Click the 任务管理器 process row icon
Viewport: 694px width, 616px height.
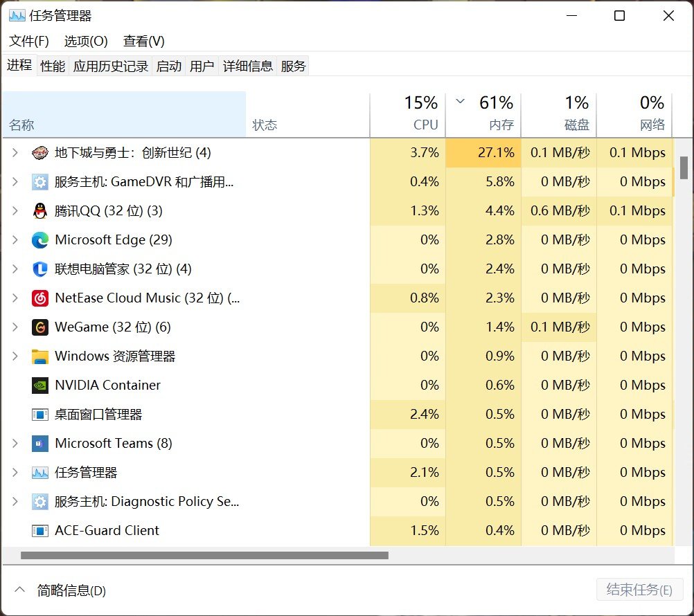40,473
